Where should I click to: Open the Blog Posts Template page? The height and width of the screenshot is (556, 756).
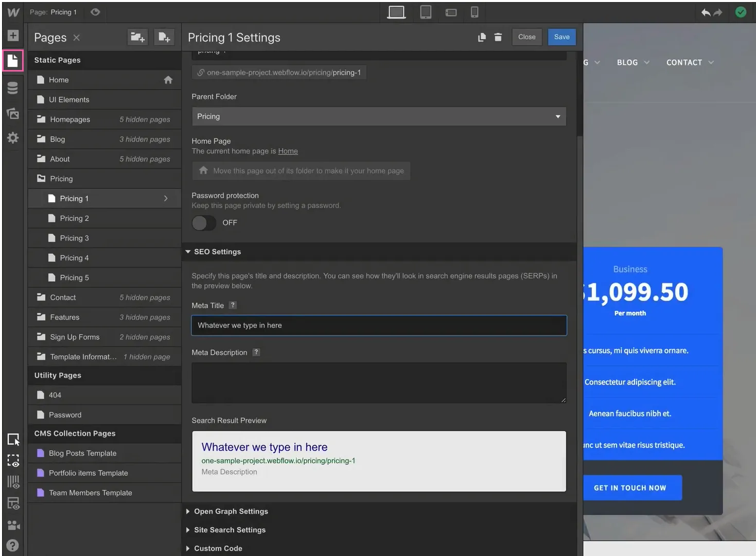(x=104, y=454)
